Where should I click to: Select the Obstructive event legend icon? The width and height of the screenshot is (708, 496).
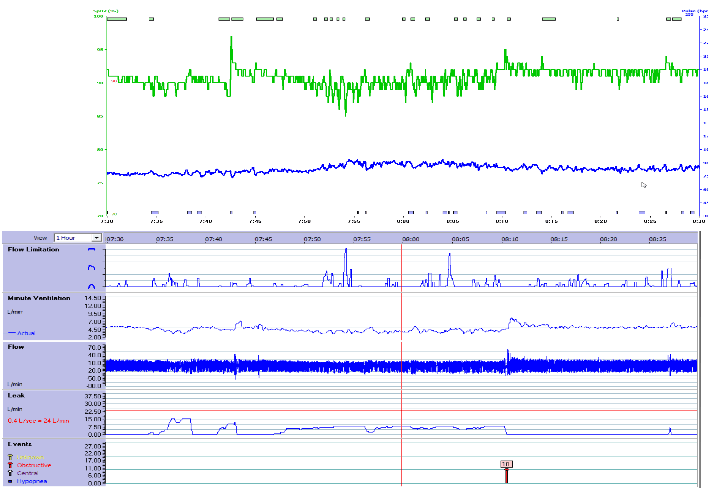[10, 465]
